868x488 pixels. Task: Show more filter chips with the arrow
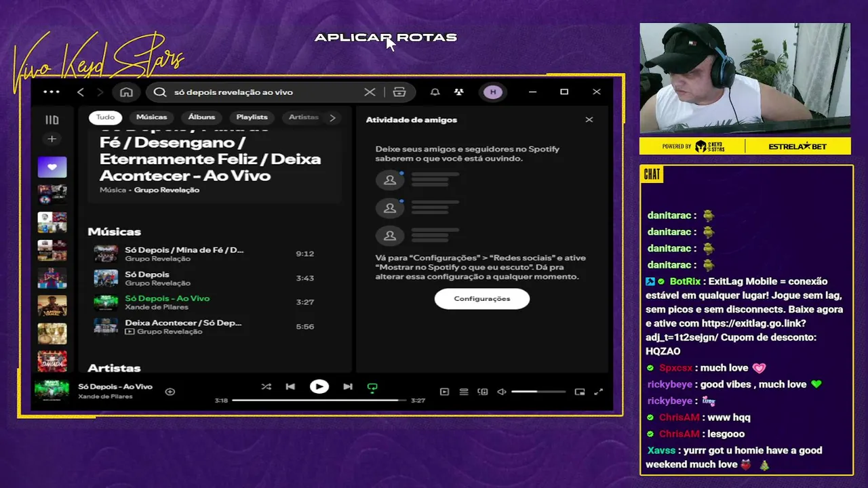point(332,117)
